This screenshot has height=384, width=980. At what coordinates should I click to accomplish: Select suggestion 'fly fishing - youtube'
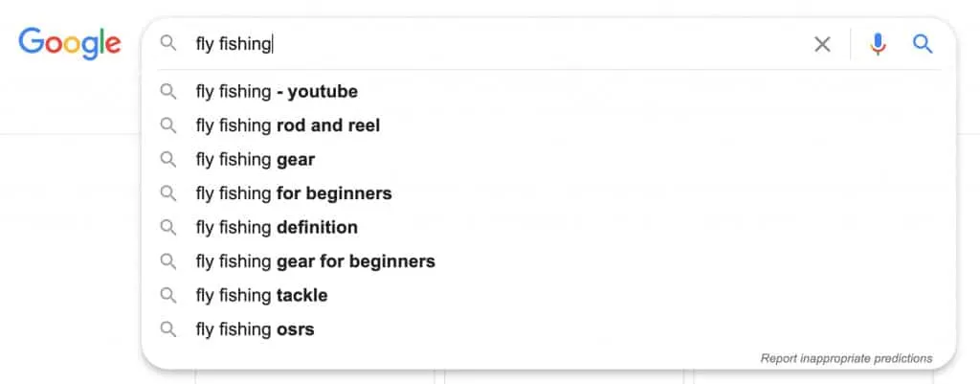point(548,92)
